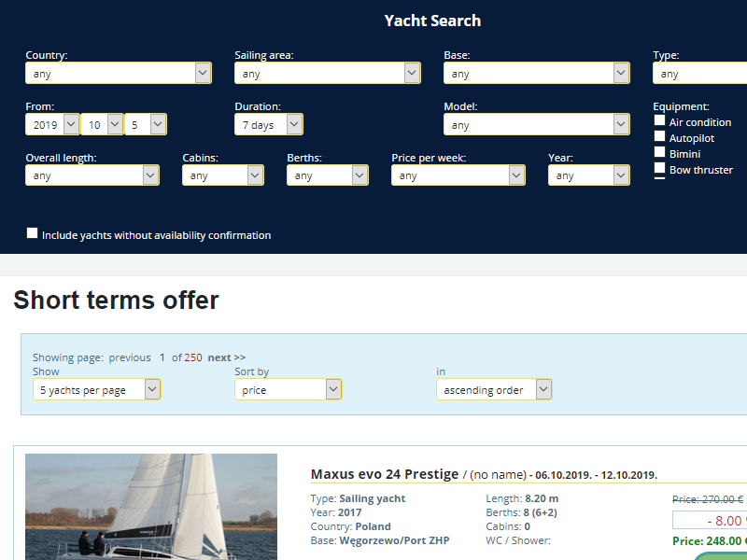Toggle the Bow thruster checkbox
Screen dimensions: 747x560
click(660, 169)
